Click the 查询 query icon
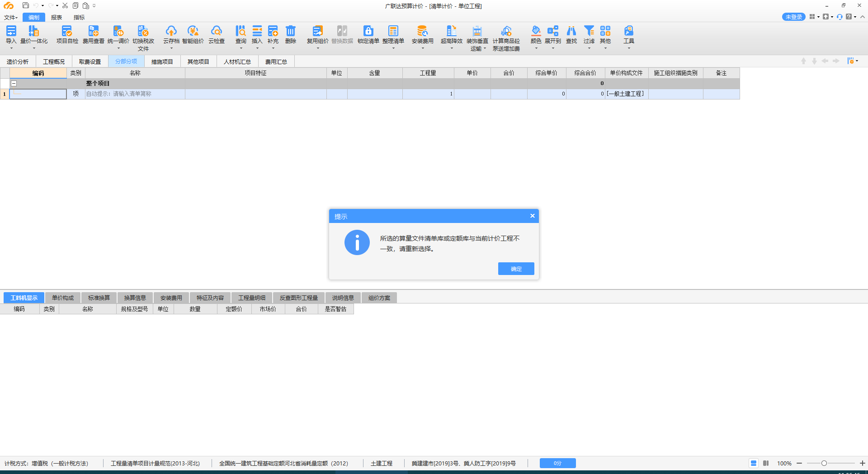This screenshot has height=474, width=868. 241,31
